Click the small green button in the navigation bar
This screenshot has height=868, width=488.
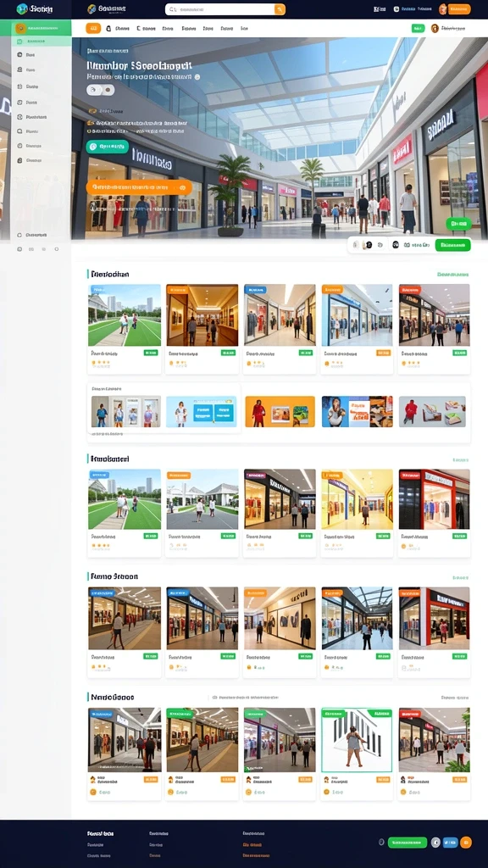coord(418,28)
